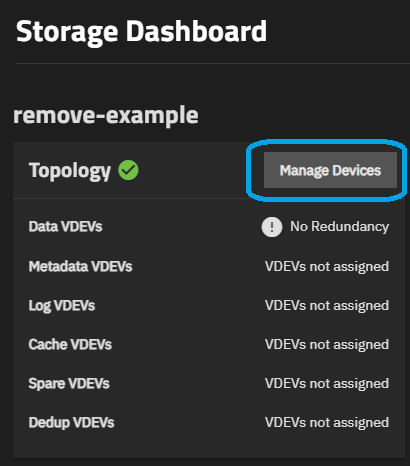Select the Log VDEVs row label
The image size is (410, 466).
point(62,306)
